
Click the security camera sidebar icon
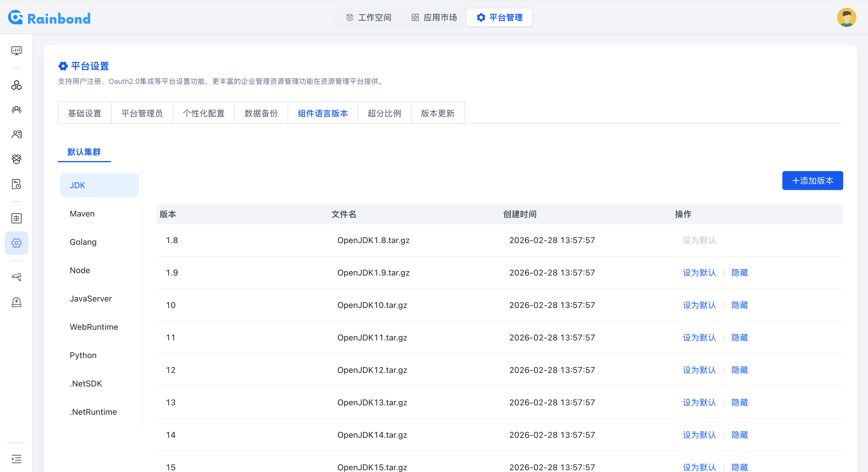(x=16, y=277)
